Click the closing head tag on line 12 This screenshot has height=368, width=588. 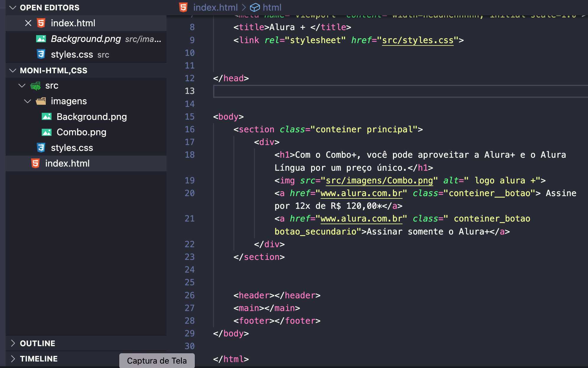(231, 78)
